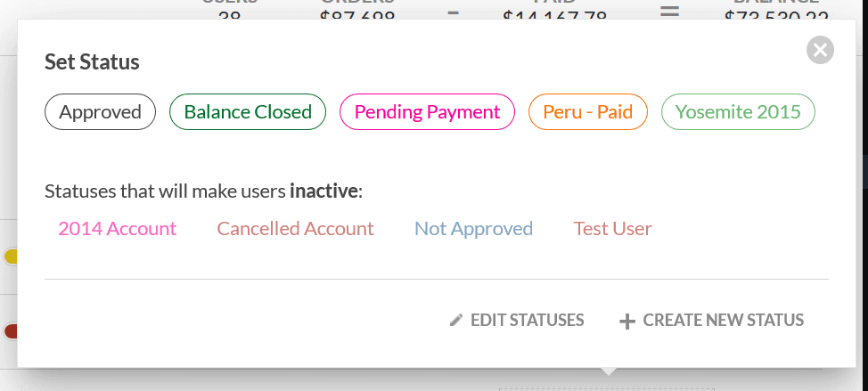
Task: Set status to Test User
Action: (x=613, y=229)
